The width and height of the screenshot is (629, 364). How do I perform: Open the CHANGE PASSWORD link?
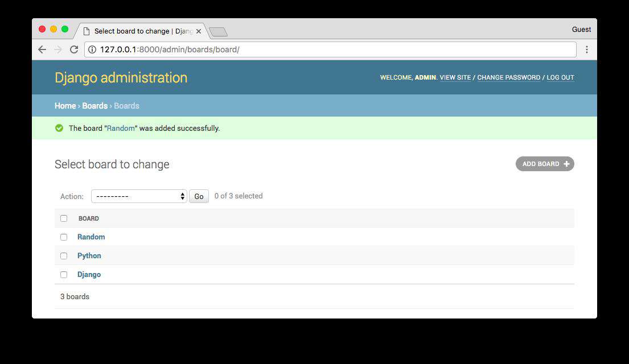click(x=509, y=77)
